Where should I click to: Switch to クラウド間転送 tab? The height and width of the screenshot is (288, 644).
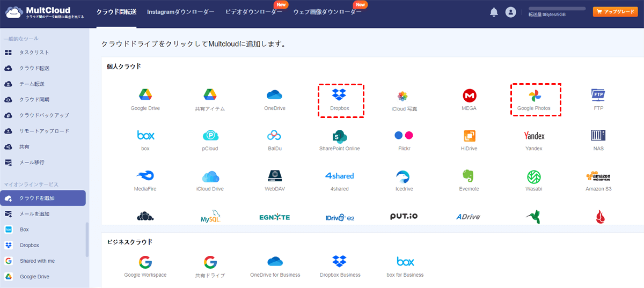(x=116, y=12)
